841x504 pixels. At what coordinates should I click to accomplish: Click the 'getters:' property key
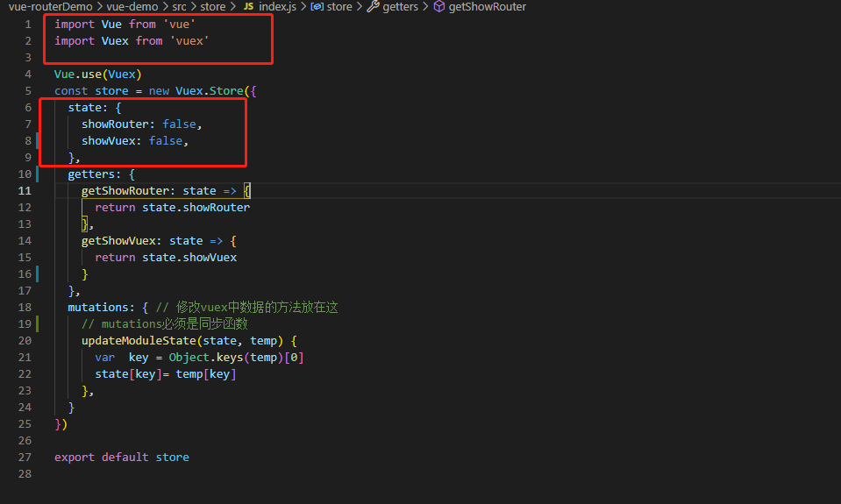[95, 174]
